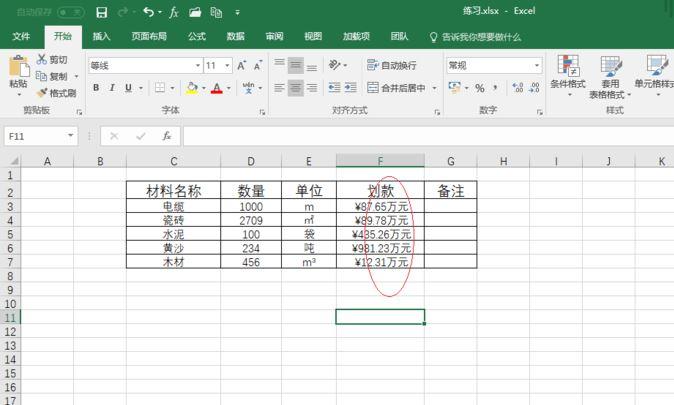
Task: Select the Format Painter (格式刷) brush
Action: coord(56,93)
